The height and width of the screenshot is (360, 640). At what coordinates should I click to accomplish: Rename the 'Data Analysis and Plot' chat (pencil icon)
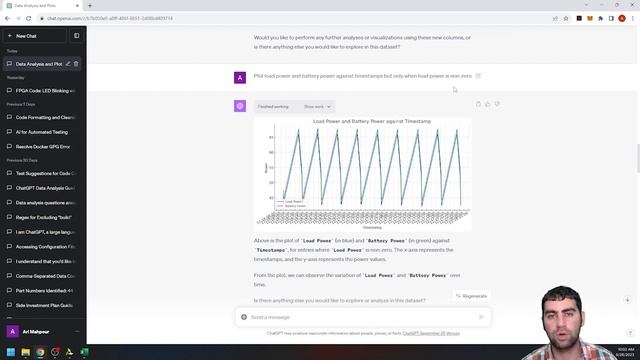pyautogui.click(x=68, y=64)
